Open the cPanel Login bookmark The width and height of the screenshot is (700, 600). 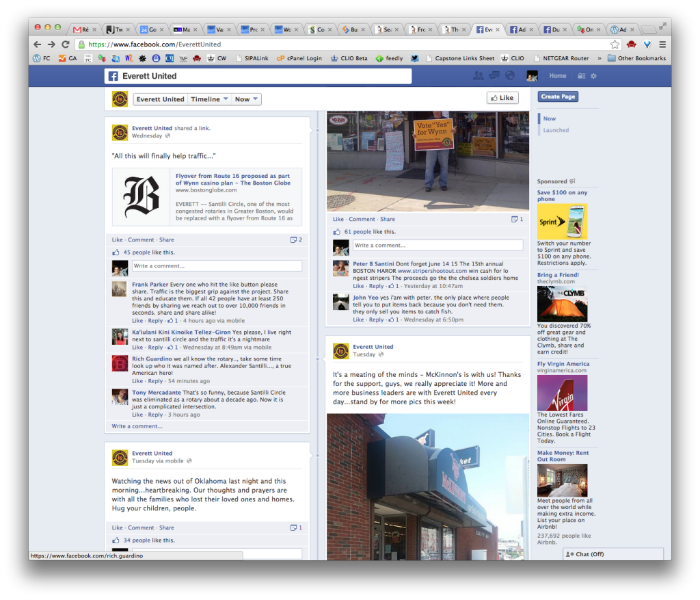pos(299,58)
